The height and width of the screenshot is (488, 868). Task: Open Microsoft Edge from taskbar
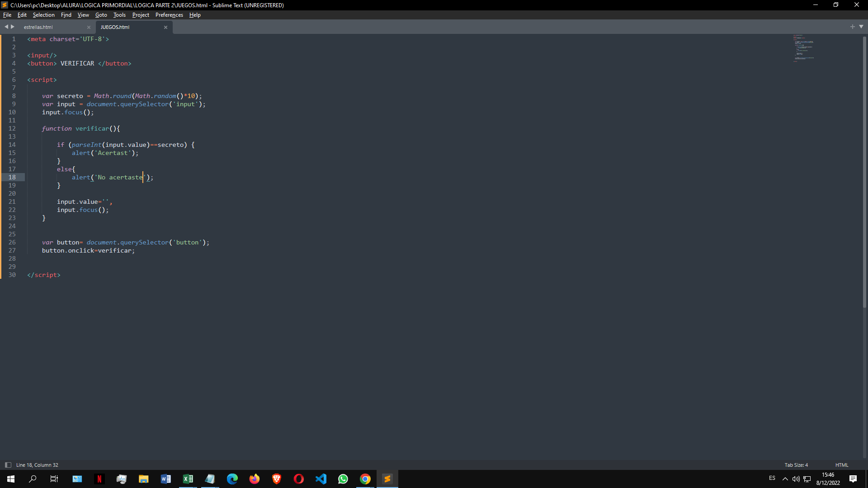pos(232,479)
